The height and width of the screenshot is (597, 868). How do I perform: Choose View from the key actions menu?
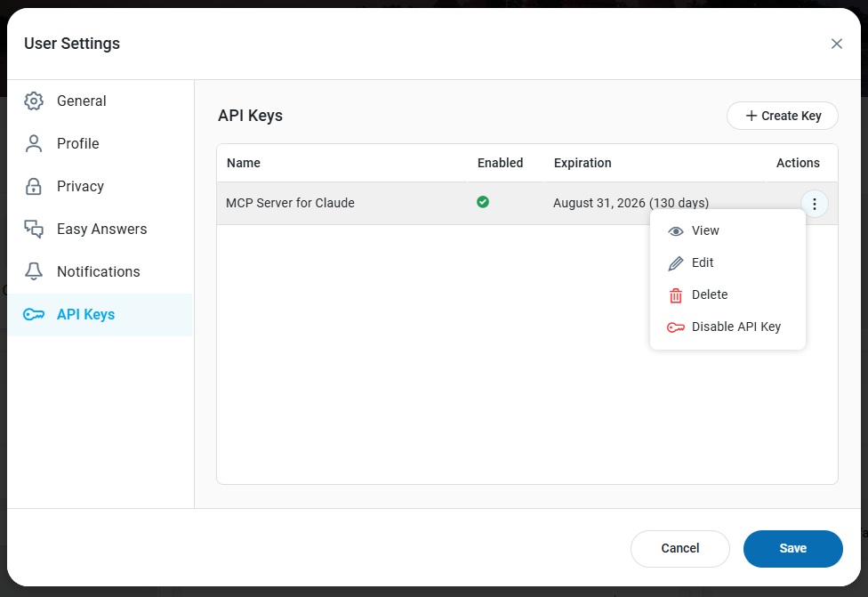(727, 231)
